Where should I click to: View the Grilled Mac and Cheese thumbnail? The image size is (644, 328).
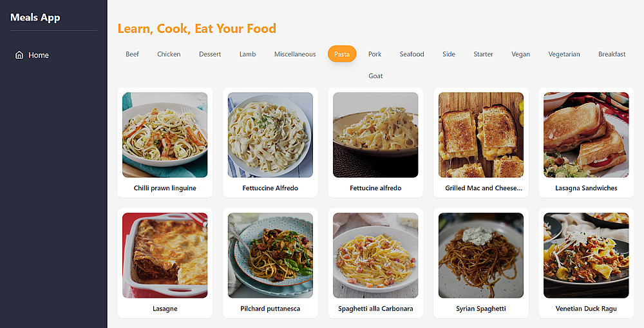(x=481, y=135)
